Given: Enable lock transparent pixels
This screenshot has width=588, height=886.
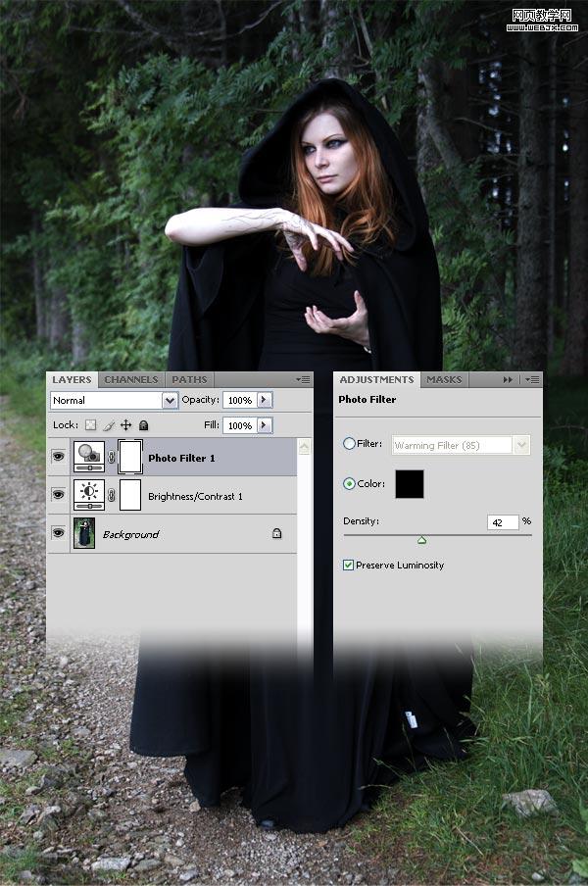Looking at the screenshot, I should tap(90, 425).
